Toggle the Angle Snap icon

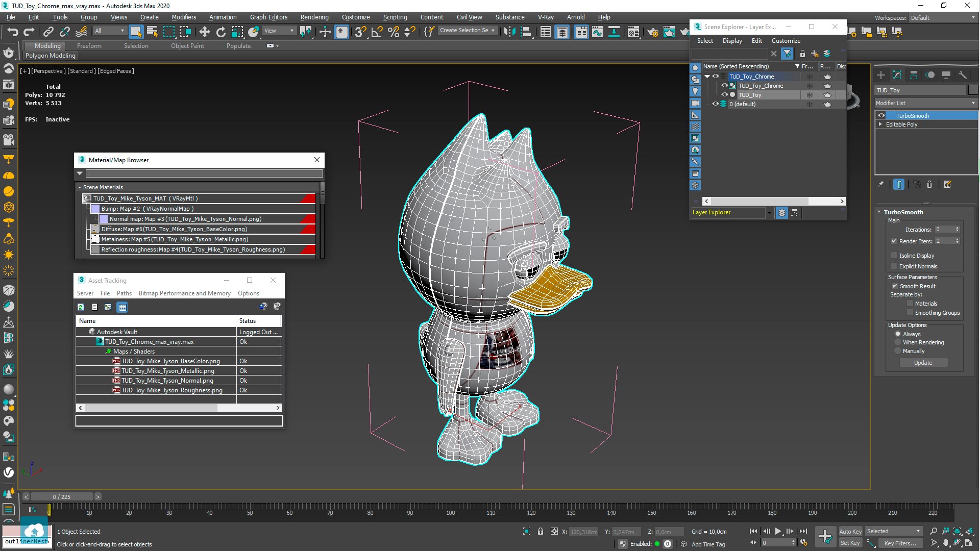point(377,32)
